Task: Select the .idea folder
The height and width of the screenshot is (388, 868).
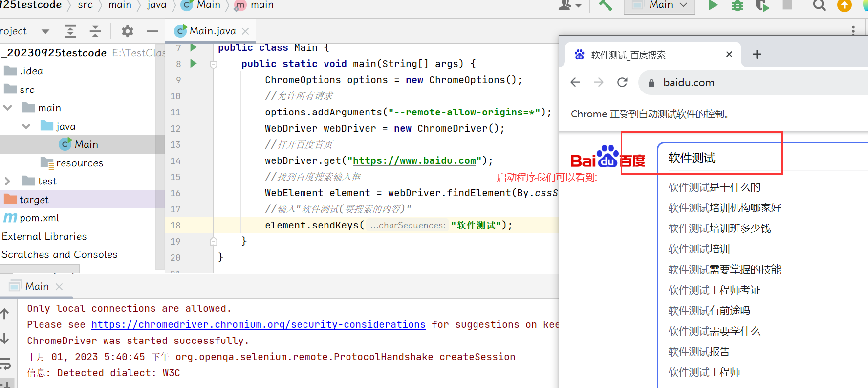Action: (x=23, y=71)
